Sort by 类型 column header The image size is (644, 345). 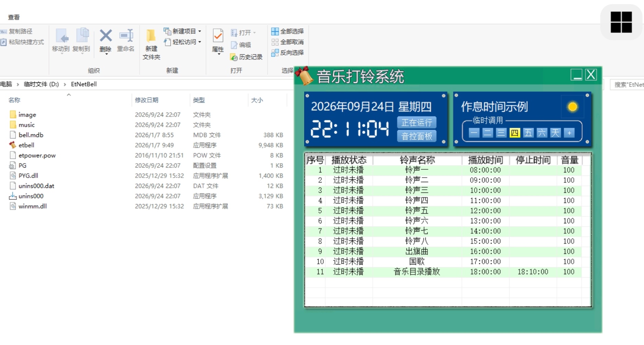[199, 100]
